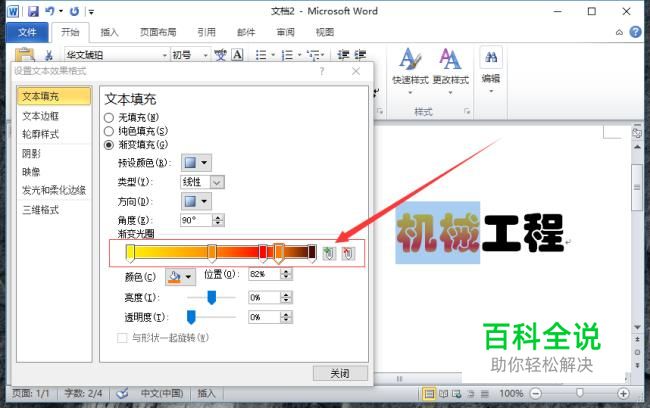The width and height of the screenshot is (650, 408).
Task: Expand the bullet list dropdown arrow
Action: pyautogui.click(x=273, y=55)
